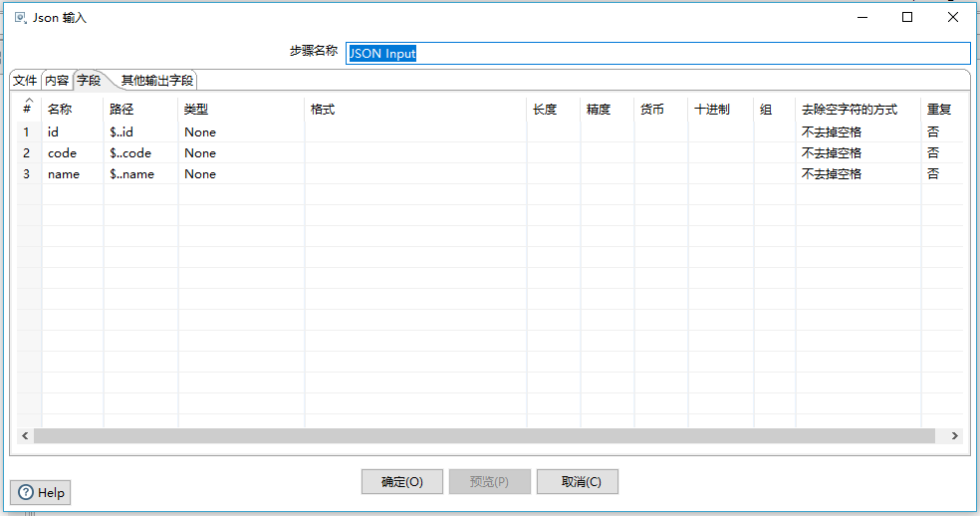Click the Json 输入 window title icon
Screen dimensions: 980x516
click(20, 18)
